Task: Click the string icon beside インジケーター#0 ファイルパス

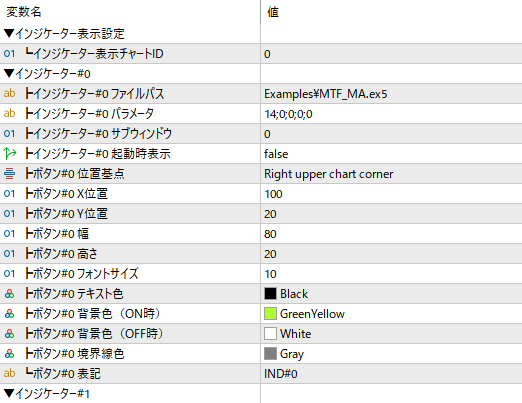Action: point(9,93)
